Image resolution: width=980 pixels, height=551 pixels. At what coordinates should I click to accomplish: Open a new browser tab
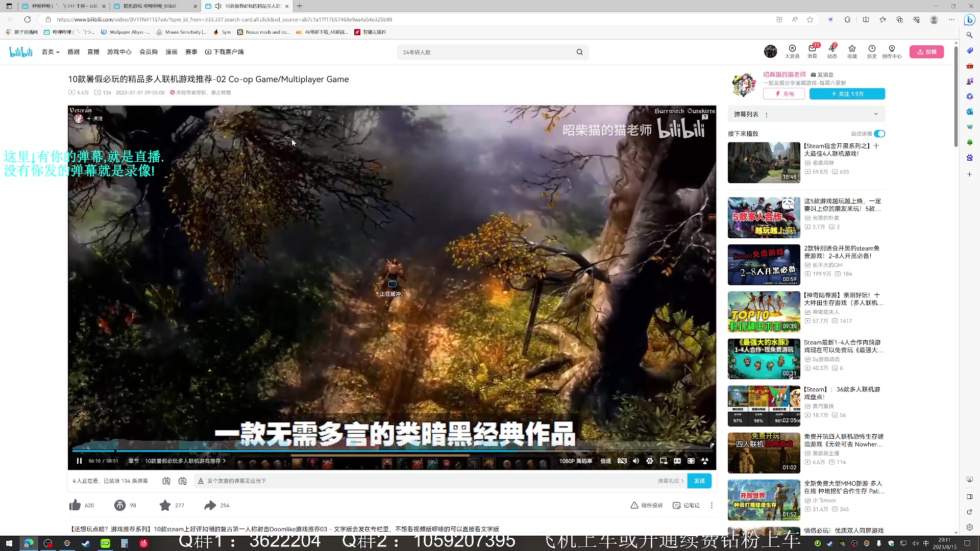[x=300, y=6]
